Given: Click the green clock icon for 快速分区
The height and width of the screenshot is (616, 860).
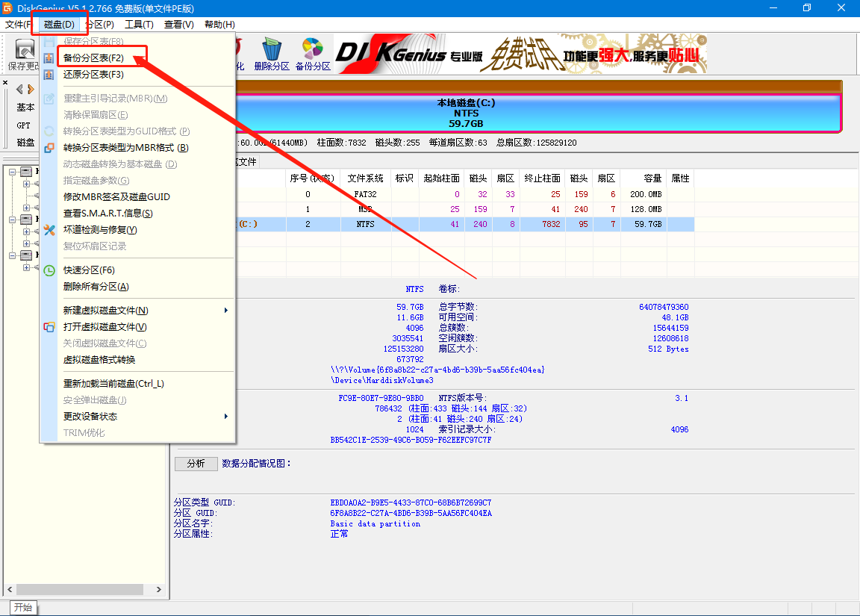Looking at the screenshot, I should point(49,270).
